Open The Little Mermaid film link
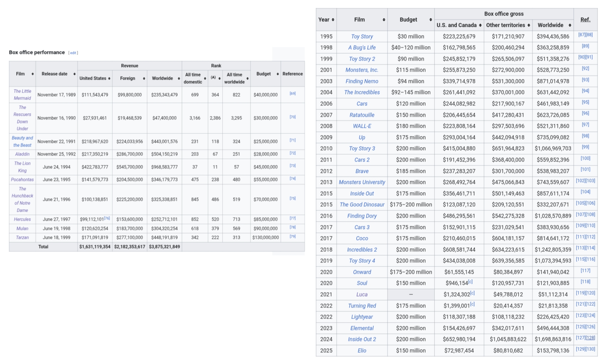Screen dimensions: 605x364 pyautogui.click(x=22, y=95)
